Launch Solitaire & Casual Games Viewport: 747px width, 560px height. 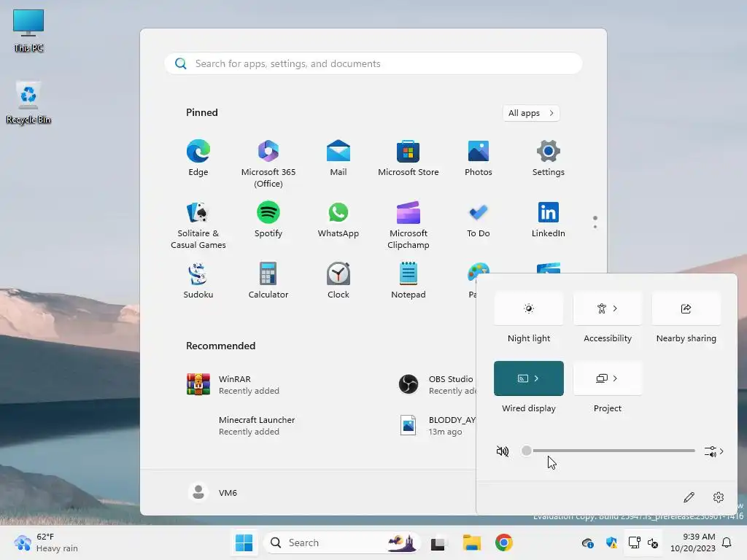[x=198, y=225]
